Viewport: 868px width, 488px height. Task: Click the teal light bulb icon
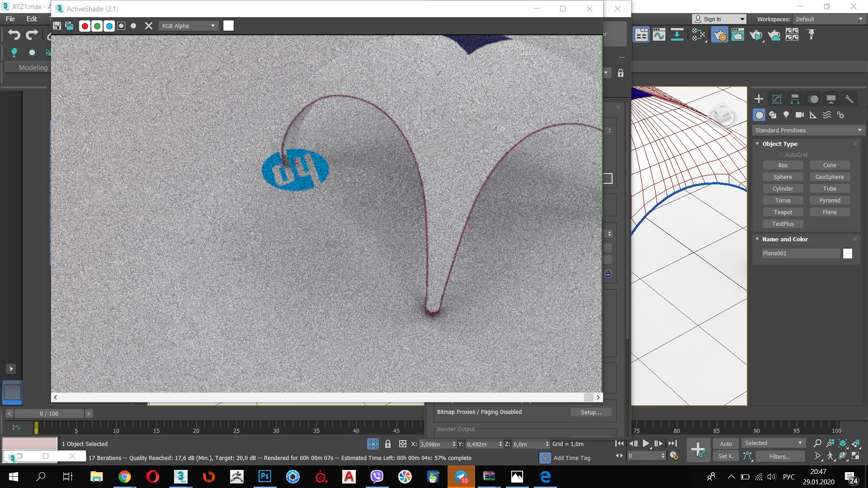14,52
